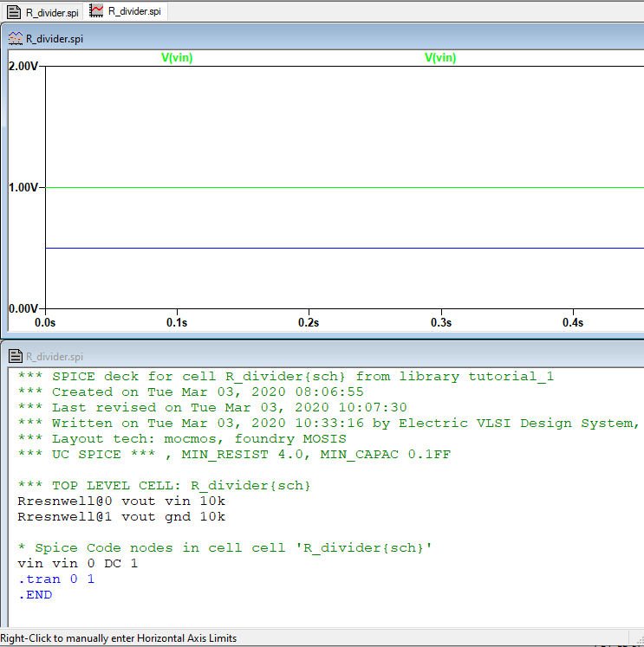644x647 pixels.
Task: Click the Rresnwell@0 resistor netlist line
Action: (120, 501)
